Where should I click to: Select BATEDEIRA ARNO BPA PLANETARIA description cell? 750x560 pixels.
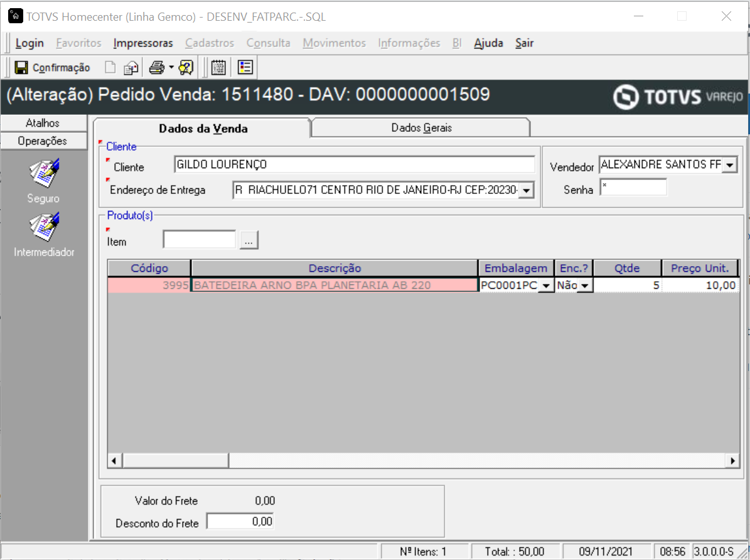(335, 285)
